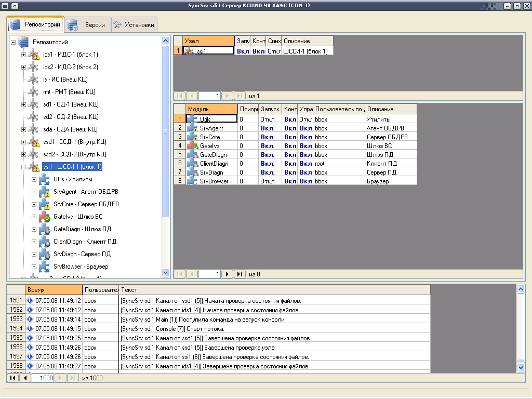Click the ids1 node icon in tree
532x399 pixels.
click(34, 55)
